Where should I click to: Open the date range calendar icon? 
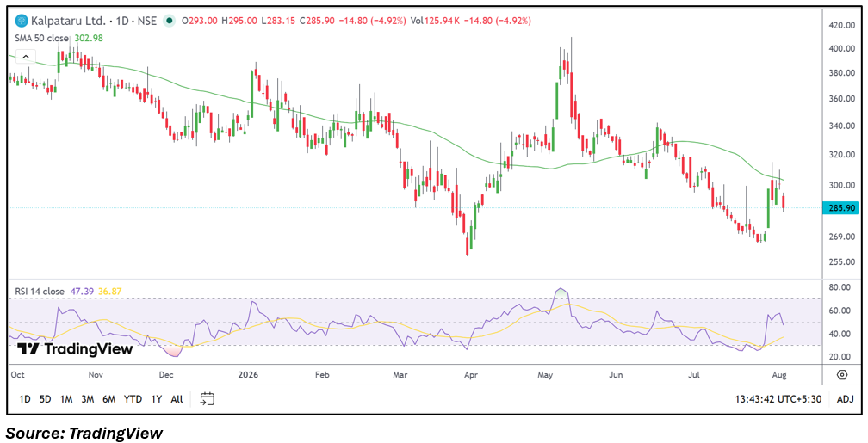[x=208, y=399]
